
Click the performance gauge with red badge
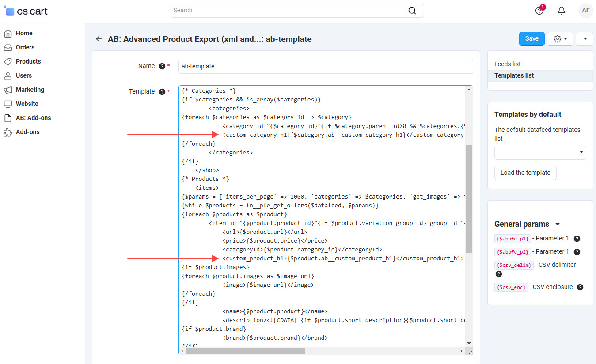point(539,10)
